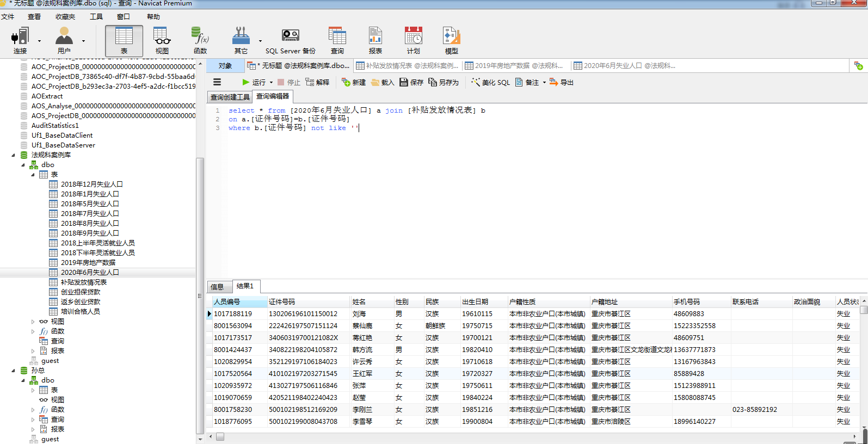The width and height of the screenshot is (868, 444).
Task: Click the new tab icon at tab bar end
Action: point(858,66)
